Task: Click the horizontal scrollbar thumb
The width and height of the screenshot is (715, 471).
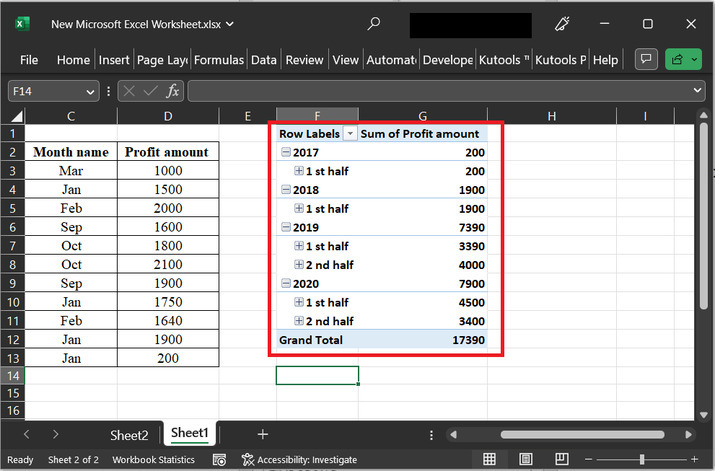Action: coord(582,435)
